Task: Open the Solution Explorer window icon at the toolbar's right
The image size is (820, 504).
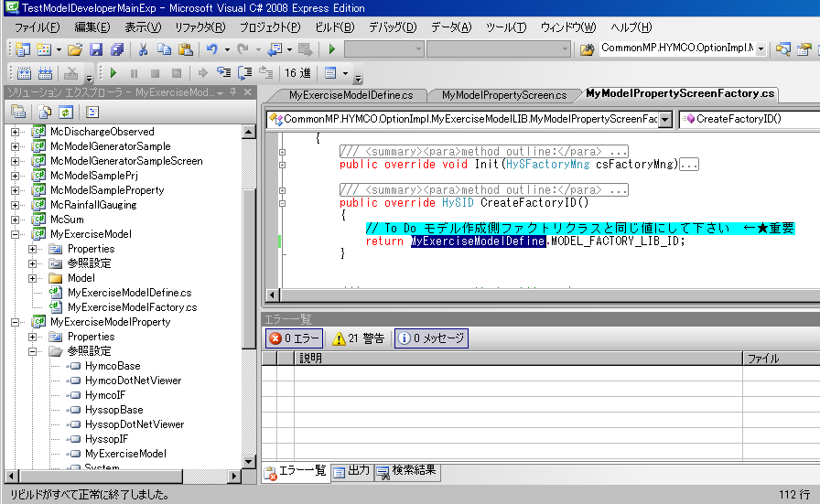Action: click(782, 49)
